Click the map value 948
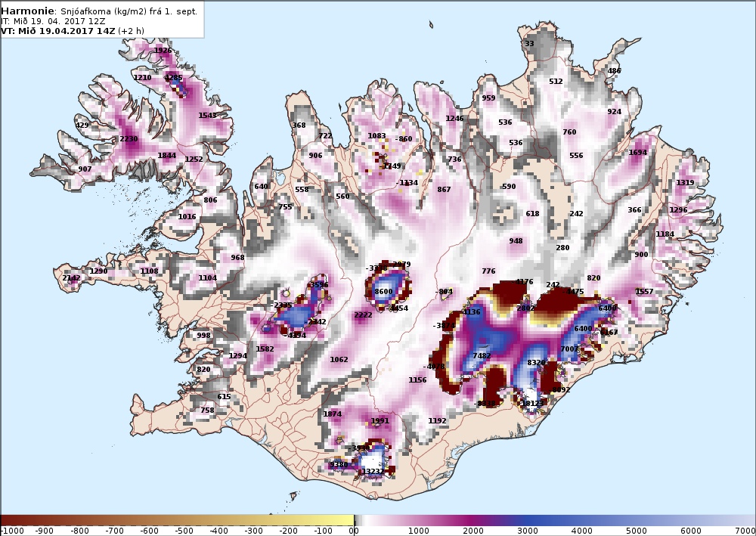 pos(516,240)
